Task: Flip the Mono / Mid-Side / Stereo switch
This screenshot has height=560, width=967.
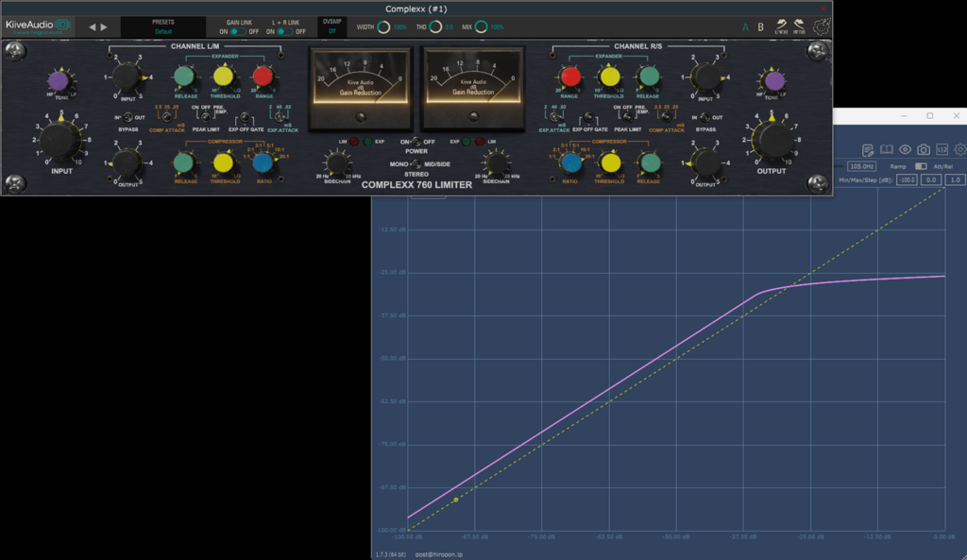Action: [x=416, y=164]
